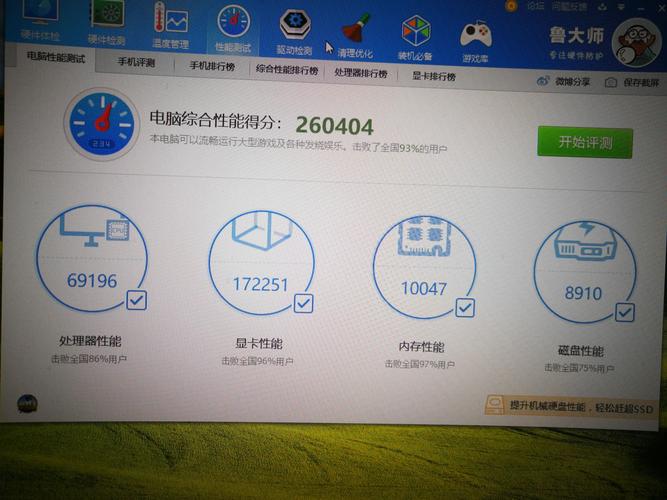Start benchmark with 开始评测 button
The width and height of the screenshot is (667, 500).
click(585, 142)
